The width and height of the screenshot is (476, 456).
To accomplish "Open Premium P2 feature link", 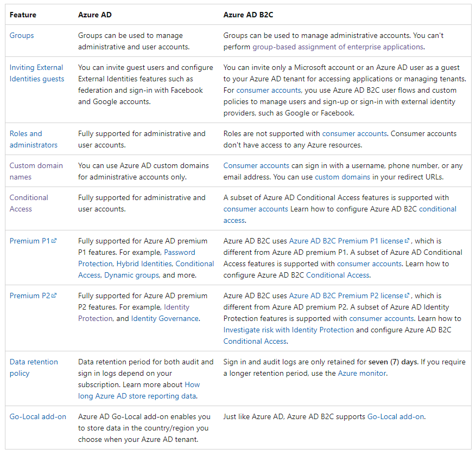I will (x=30, y=296).
